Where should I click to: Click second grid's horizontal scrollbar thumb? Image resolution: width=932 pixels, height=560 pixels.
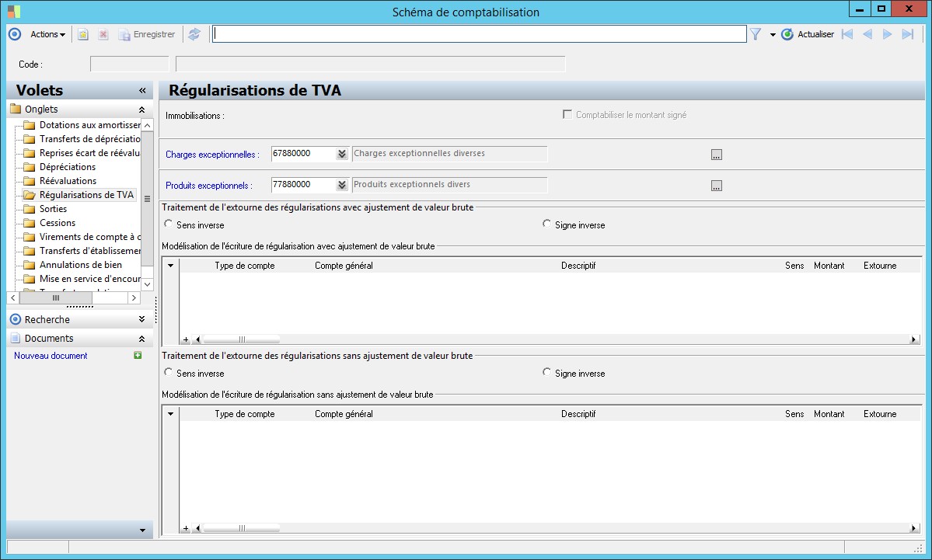click(x=241, y=528)
